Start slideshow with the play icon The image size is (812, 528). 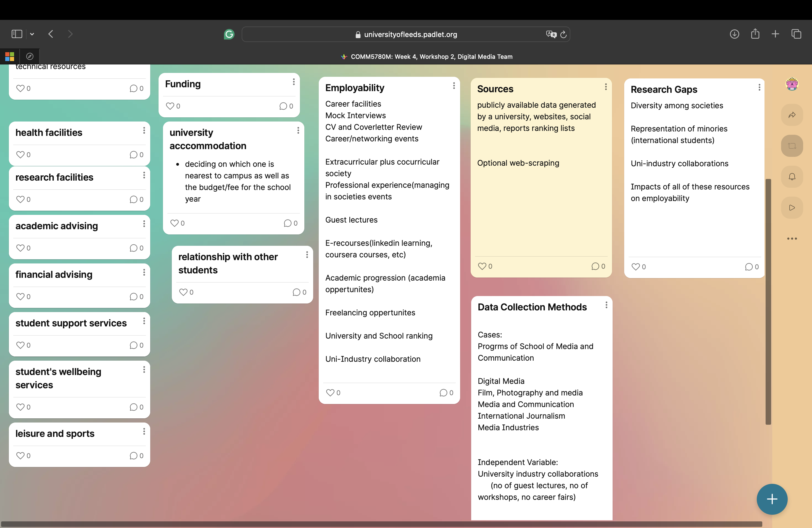click(792, 208)
